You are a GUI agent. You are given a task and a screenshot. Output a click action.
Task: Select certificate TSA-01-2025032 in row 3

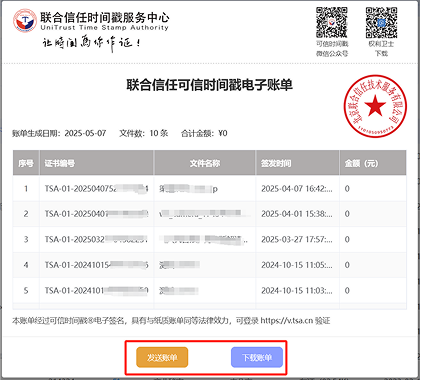96,239
